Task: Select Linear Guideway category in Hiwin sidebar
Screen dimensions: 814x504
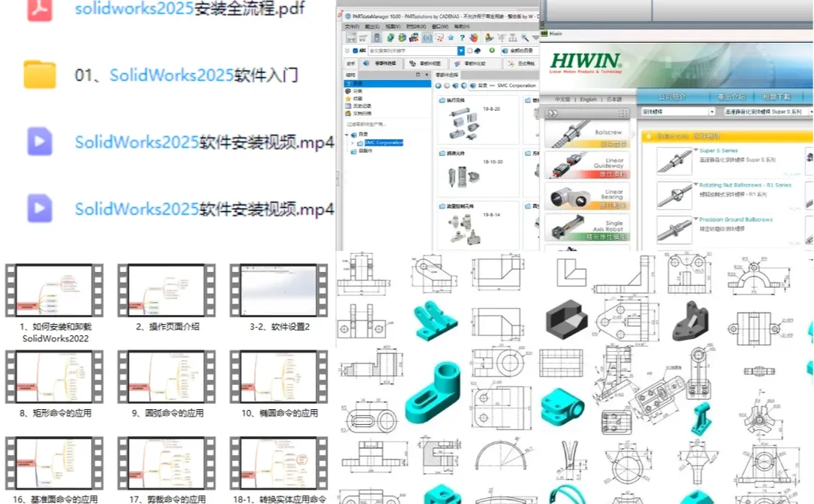Action: point(587,164)
